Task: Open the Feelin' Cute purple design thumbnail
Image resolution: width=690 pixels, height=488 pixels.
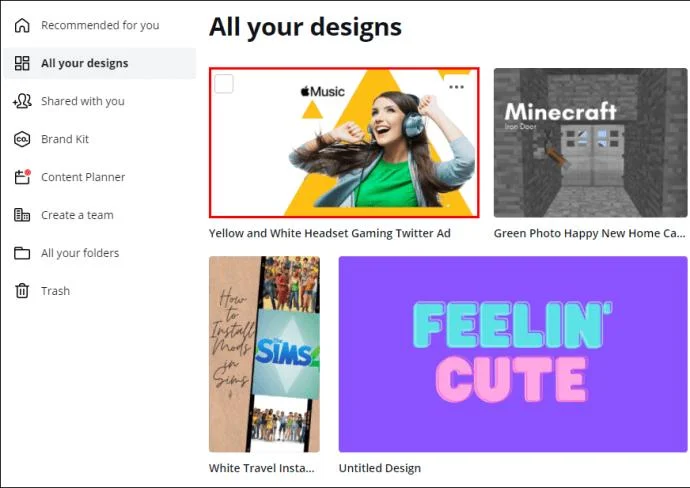Action: 513,354
